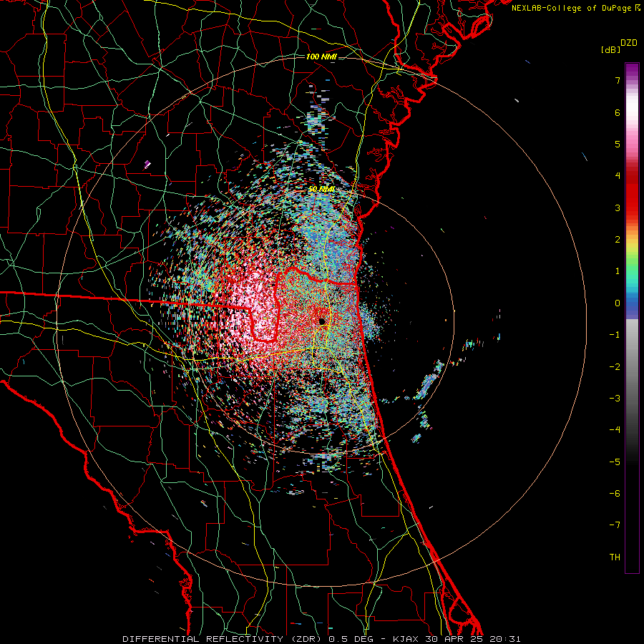Click the purple top of the color bar
Screen dimensions: 644x644
[x=632, y=69]
